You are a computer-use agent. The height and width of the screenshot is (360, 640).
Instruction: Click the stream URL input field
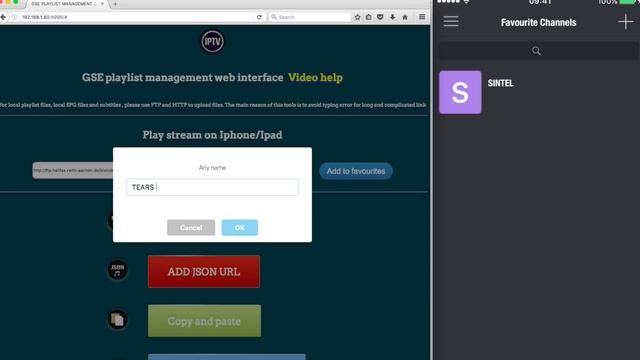coord(73,170)
